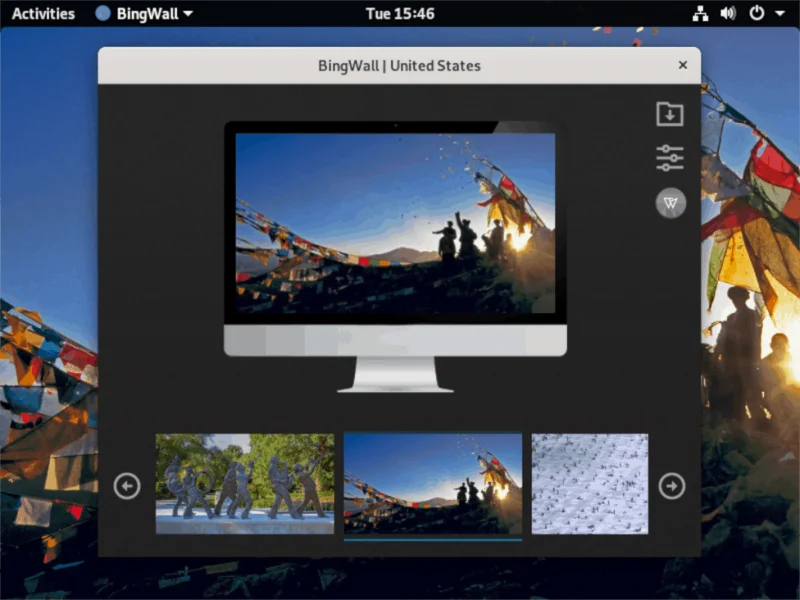Image resolution: width=800 pixels, height=600 pixels.
Task: Open the settings sliders icon
Action: [x=669, y=158]
